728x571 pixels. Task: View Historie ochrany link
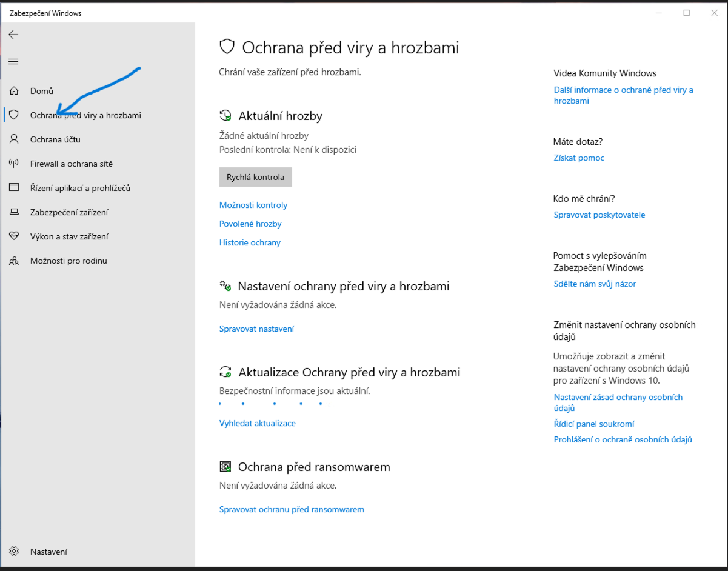pos(250,242)
